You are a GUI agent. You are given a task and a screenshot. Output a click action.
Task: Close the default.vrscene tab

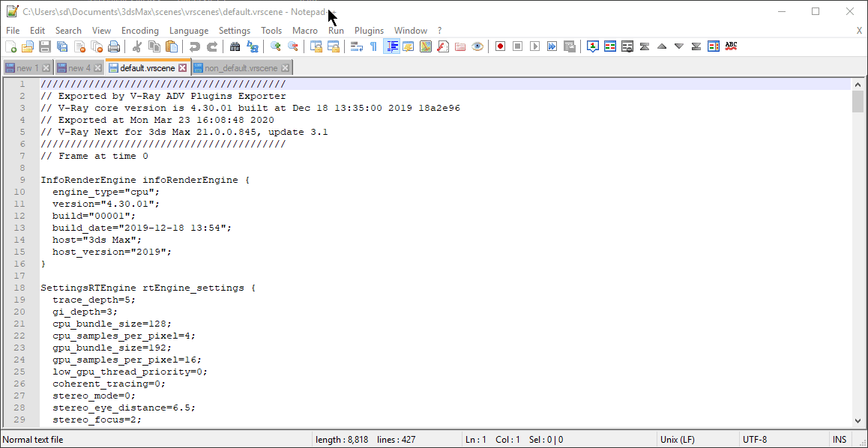[x=182, y=68]
